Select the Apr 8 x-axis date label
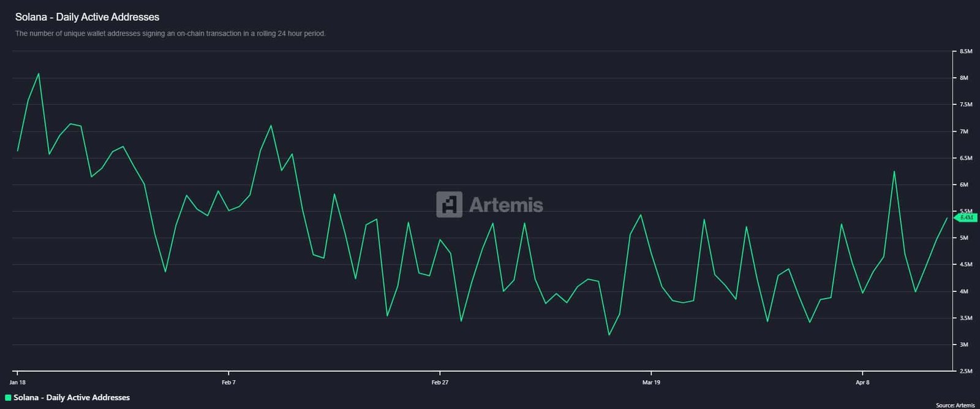 (x=862, y=383)
